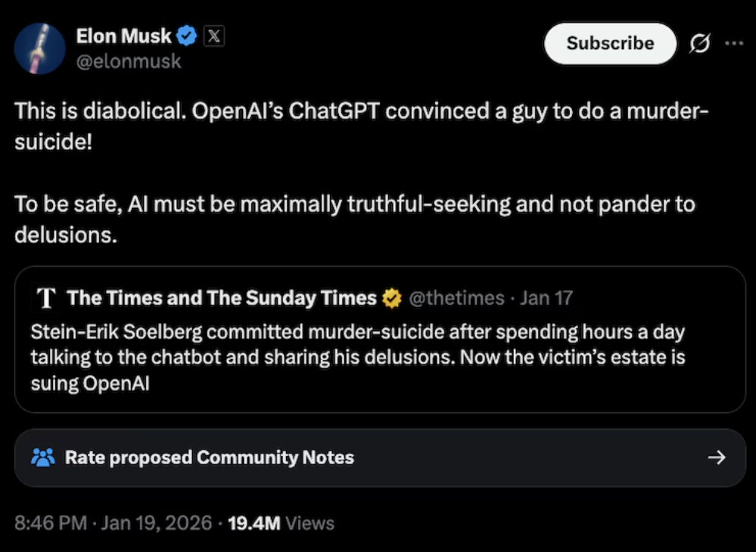This screenshot has width=756, height=552.
Task: Click the 19.4M Views count
Action: coord(281,523)
